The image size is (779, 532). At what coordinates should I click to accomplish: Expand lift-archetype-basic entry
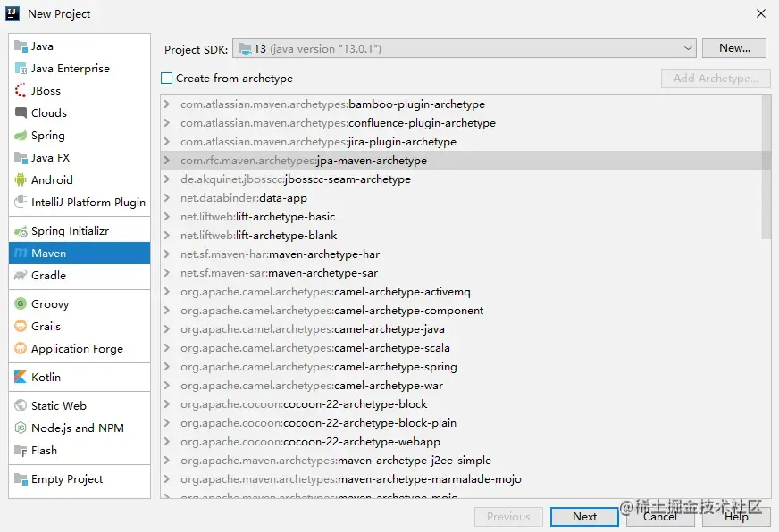click(167, 217)
